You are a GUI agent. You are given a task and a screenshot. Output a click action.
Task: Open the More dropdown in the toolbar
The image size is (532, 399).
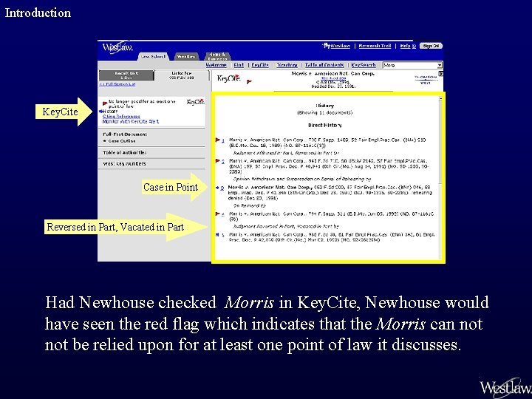tap(412, 65)
